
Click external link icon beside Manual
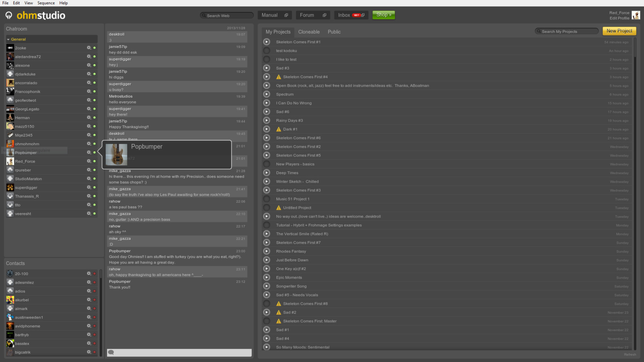tap(286, 15)
